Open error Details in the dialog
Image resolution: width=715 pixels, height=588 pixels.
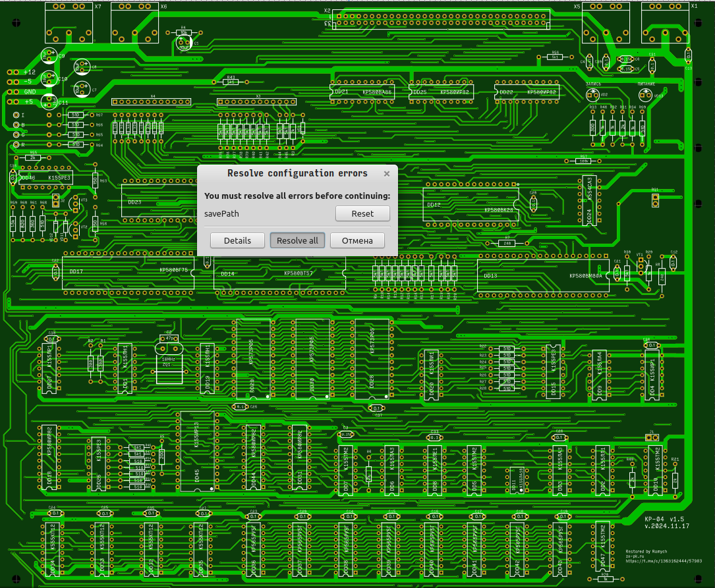[237, 240]
